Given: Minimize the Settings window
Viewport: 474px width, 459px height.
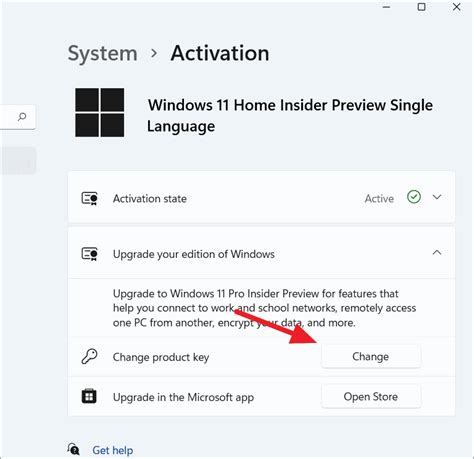Looking at the screenshot, I should pyautogui.click(x=386, y=7).
